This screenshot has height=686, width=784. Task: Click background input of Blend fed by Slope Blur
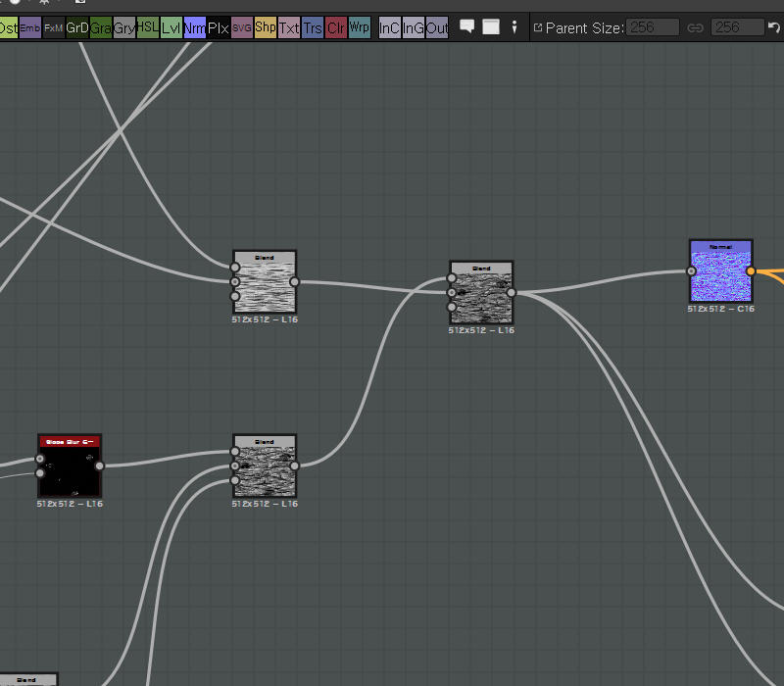click(235, 466)
